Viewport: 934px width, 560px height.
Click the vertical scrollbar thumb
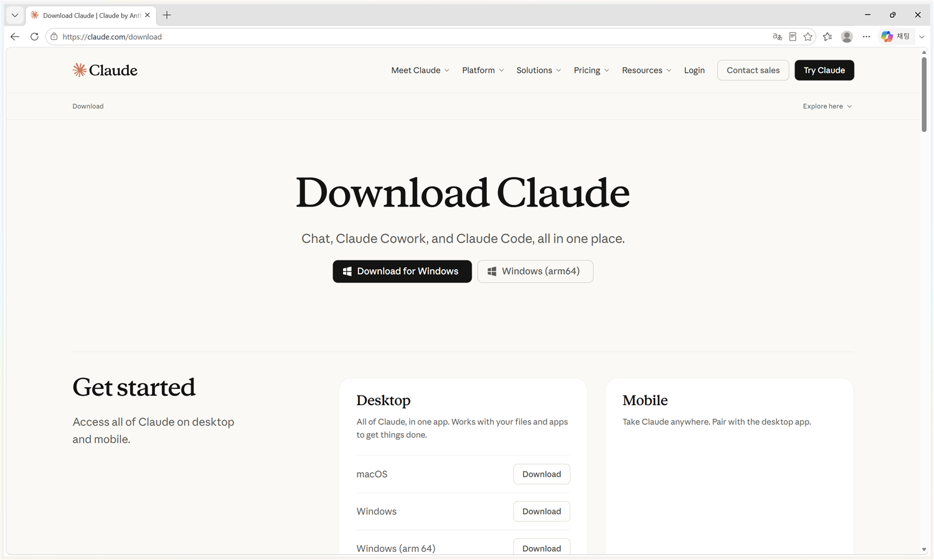[x=924, y=93]
